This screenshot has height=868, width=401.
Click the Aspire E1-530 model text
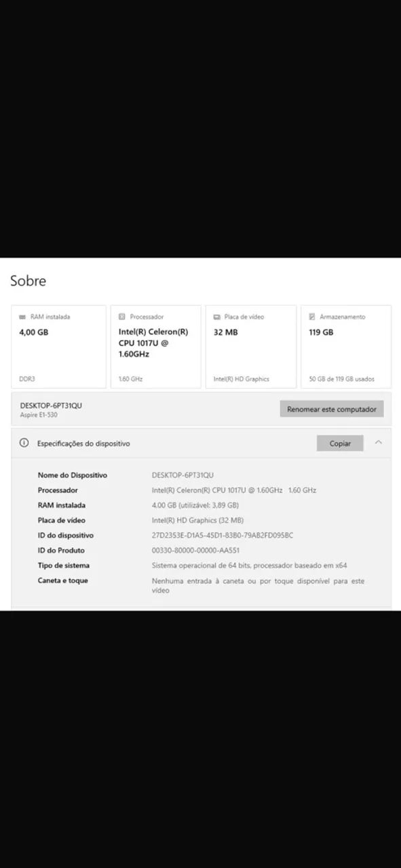click(39, 415)
